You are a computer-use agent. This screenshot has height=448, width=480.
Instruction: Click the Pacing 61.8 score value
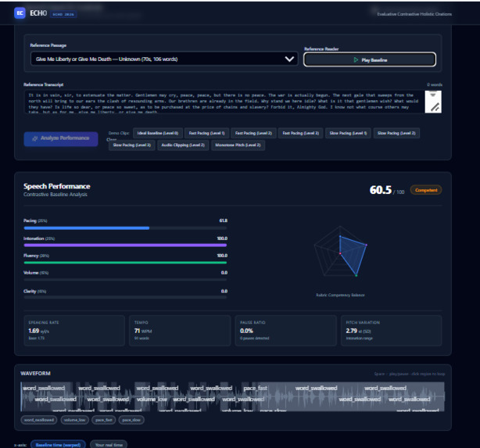223,220
